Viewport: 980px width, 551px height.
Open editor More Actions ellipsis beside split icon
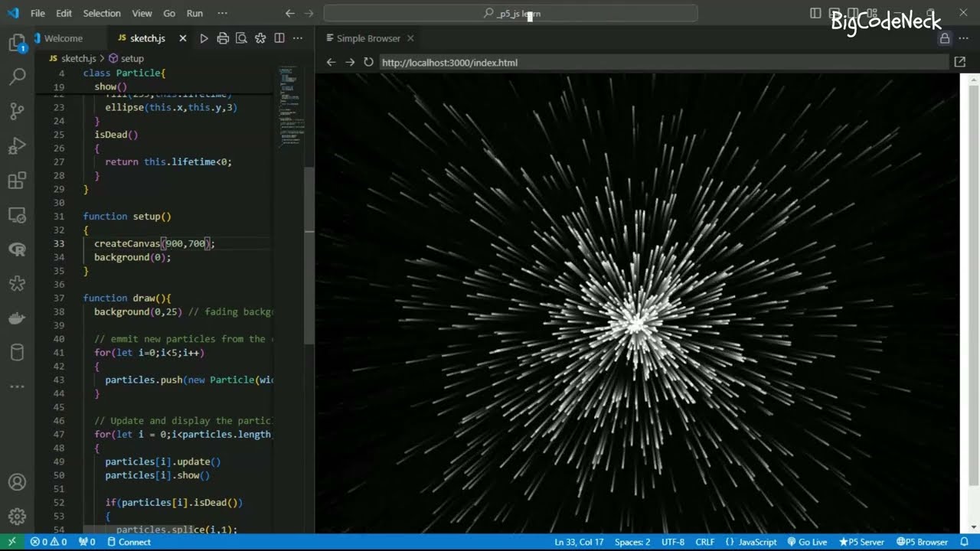(298, 38)
